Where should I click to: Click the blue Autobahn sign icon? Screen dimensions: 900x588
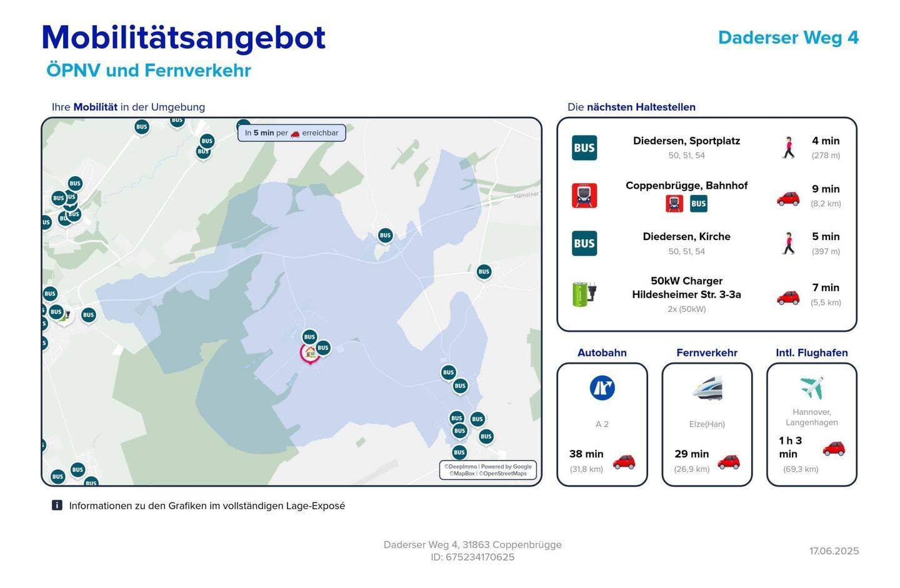coord(602,388)
